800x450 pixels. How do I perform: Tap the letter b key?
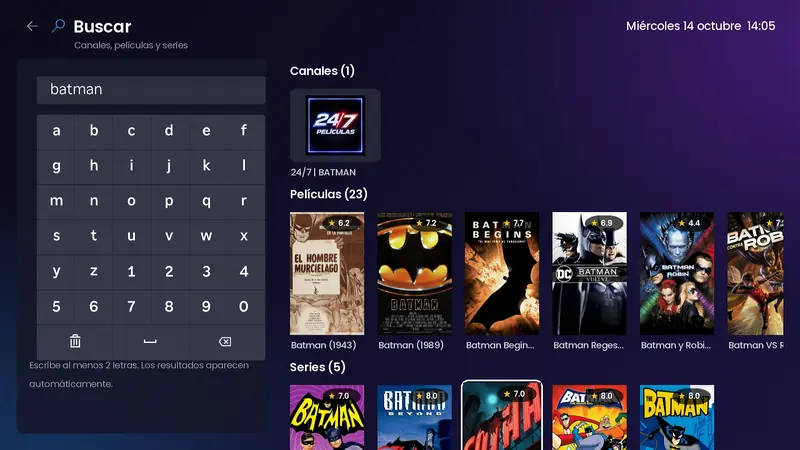click(94, 131)
